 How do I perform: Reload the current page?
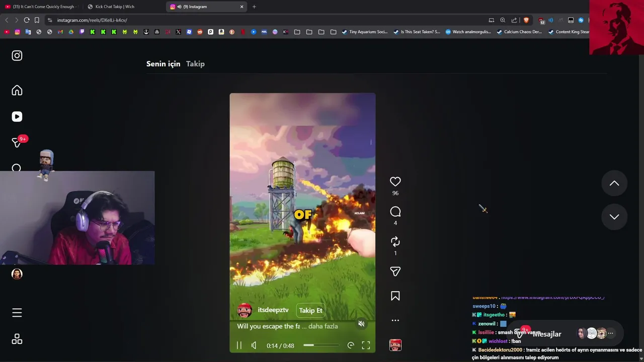pyautogui.click(x=27, y=20)
